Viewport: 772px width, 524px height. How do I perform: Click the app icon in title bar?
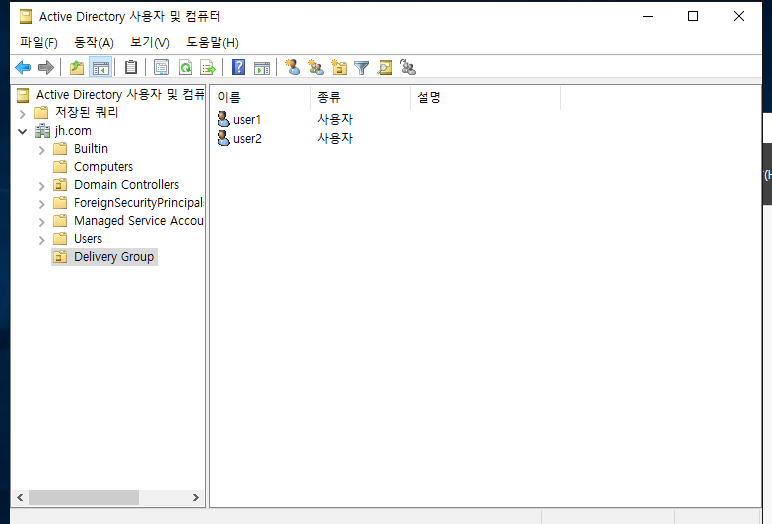click(26, 16)
